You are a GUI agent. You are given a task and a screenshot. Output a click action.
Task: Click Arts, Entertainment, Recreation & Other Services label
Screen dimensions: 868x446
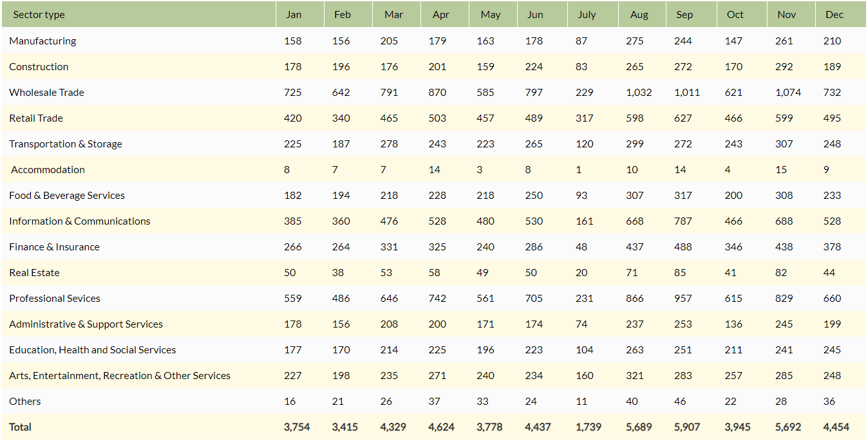(120, 375)
